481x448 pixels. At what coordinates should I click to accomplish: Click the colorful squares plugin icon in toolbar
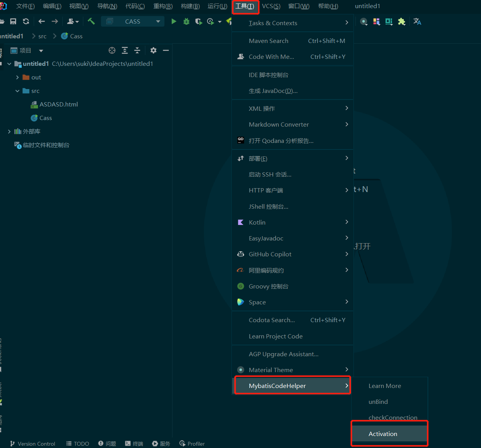[376, 22]
